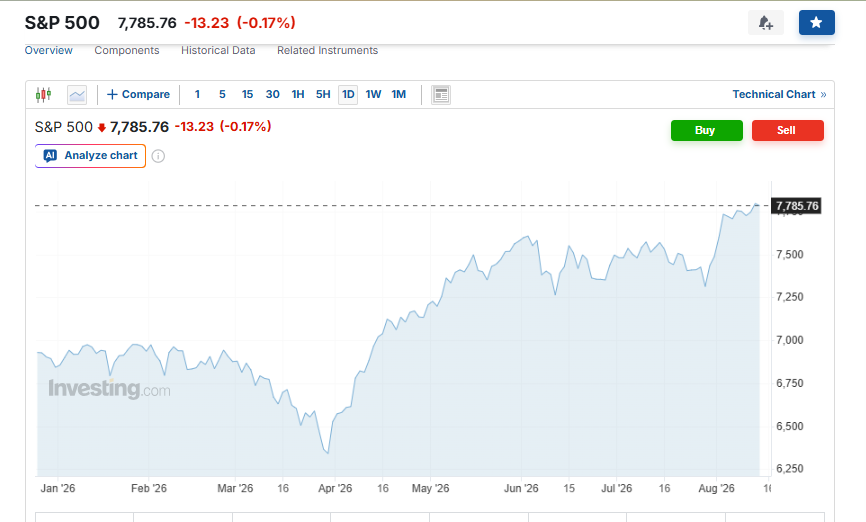Select the 1D chart interval

[x=348, y=94]
